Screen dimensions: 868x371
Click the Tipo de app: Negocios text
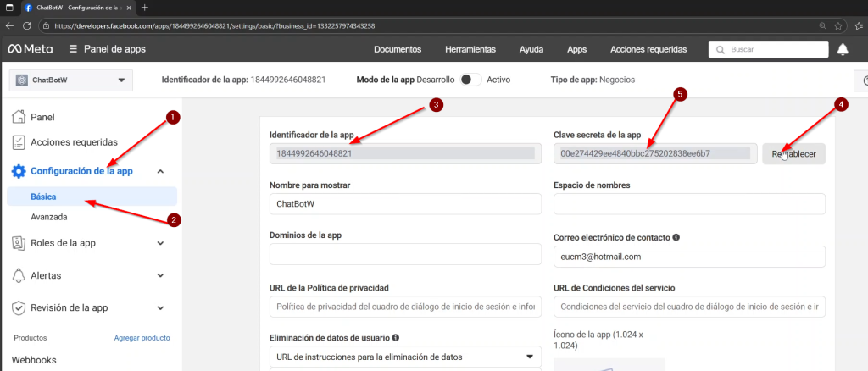tap(593, 80)
